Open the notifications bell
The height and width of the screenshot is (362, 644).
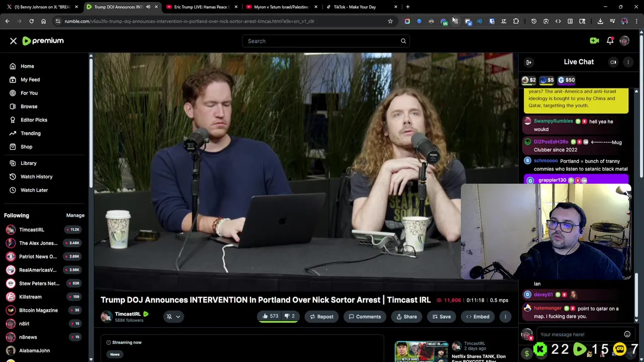pos(610,41)
